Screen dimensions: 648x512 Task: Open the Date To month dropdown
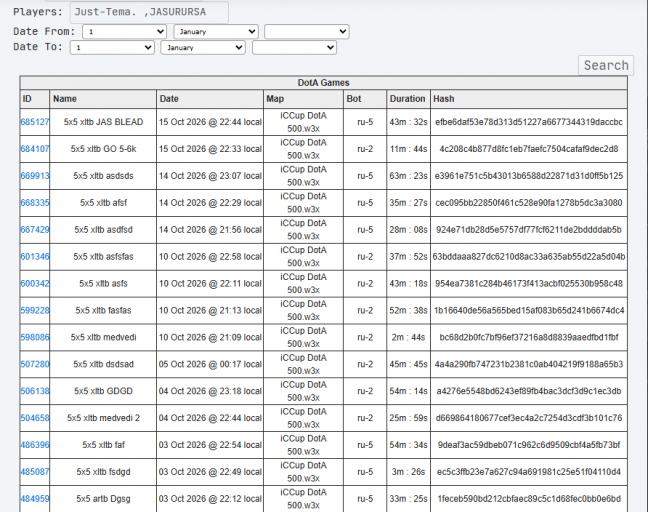click(203, 48)
